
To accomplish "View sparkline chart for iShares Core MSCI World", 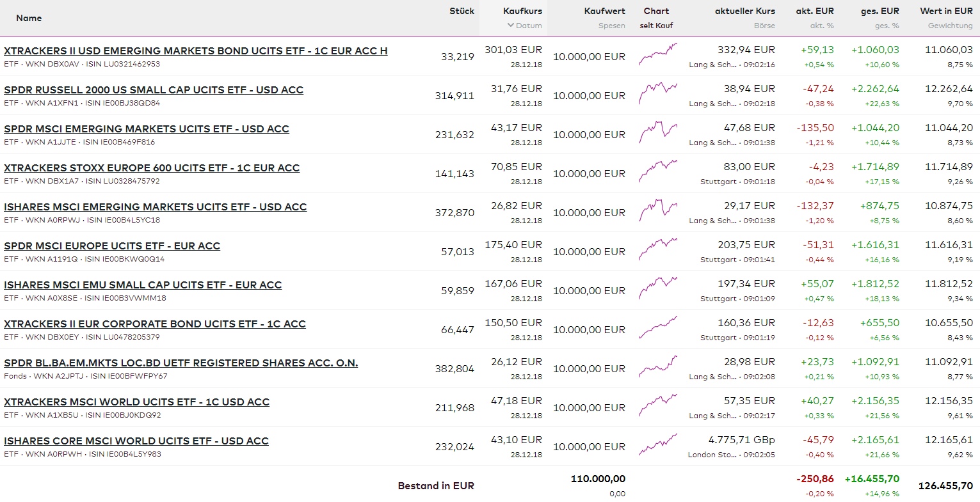I will click(x=657, y=445).
